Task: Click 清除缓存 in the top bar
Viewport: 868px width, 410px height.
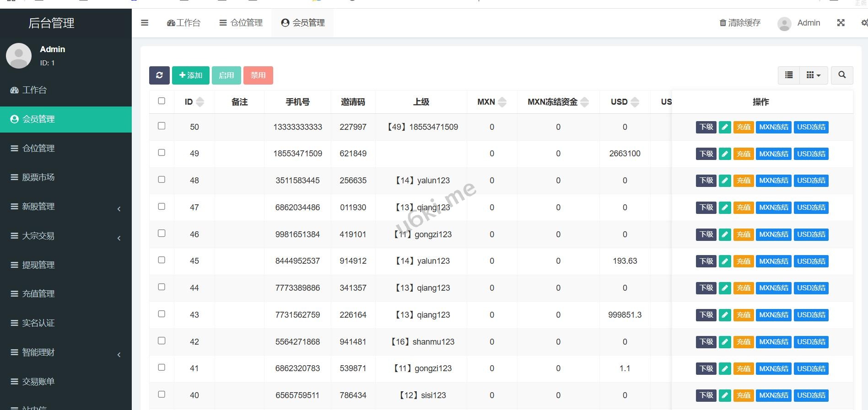Action: [x=740, y=23]
